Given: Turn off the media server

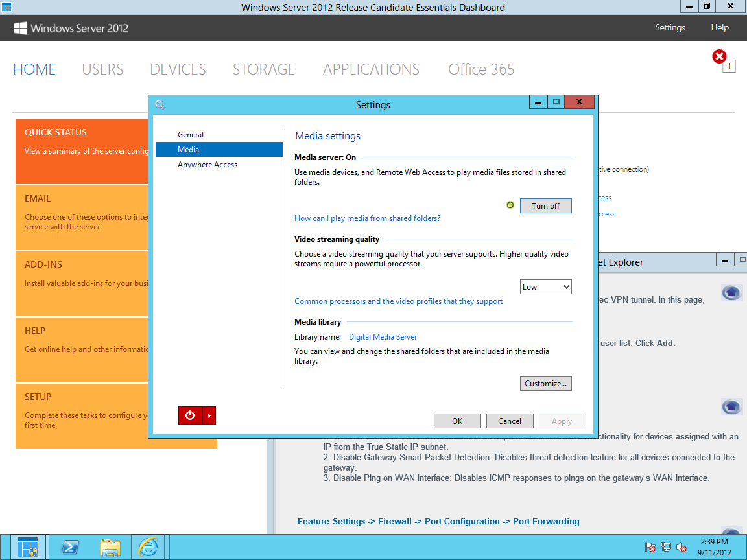Looking at the screenshot, I should [545, 205].
